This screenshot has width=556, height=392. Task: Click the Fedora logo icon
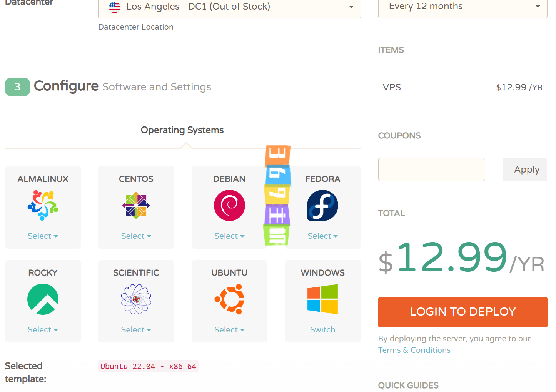(322, 206)
